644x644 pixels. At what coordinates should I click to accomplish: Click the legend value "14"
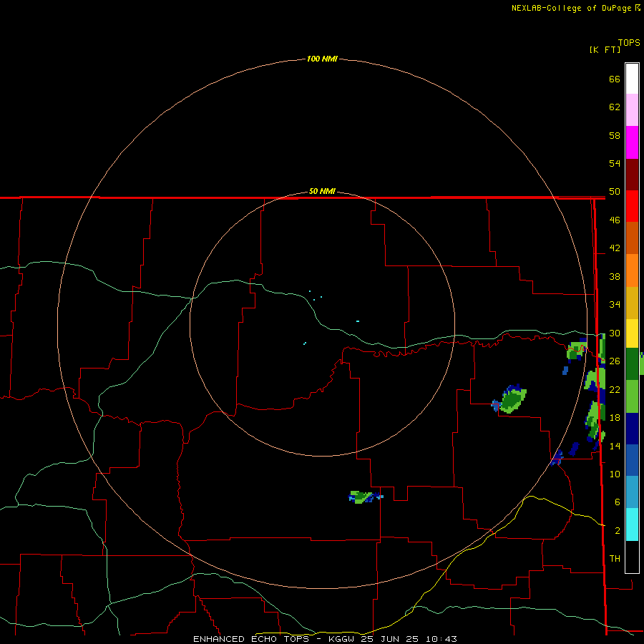coord(615,446)
